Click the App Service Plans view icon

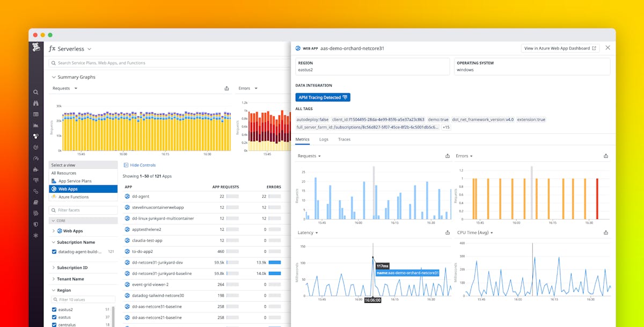tap(54, 181)
